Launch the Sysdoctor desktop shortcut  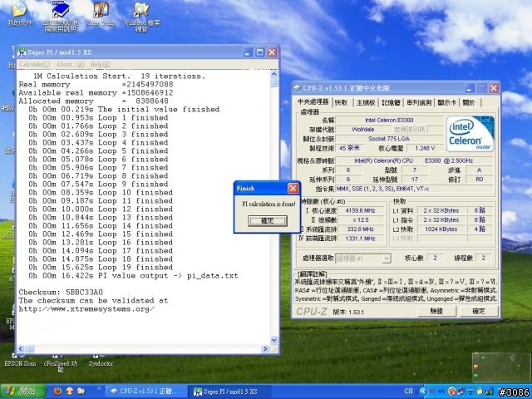pos(101,360)
